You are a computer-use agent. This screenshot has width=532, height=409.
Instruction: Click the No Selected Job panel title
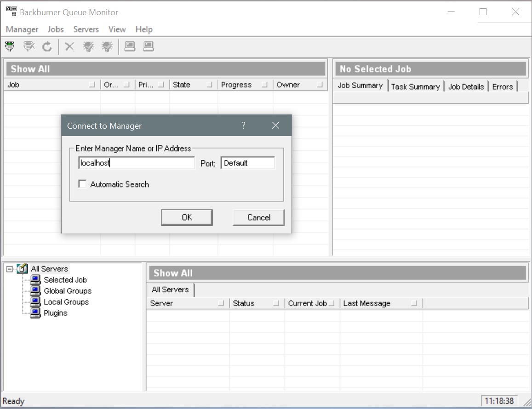tap(376, 69)
